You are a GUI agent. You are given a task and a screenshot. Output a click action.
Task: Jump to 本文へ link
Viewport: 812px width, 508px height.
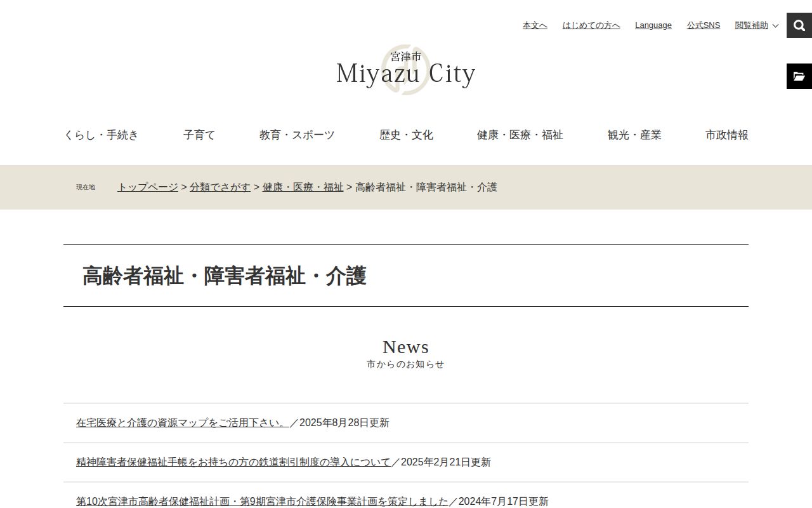535,25
